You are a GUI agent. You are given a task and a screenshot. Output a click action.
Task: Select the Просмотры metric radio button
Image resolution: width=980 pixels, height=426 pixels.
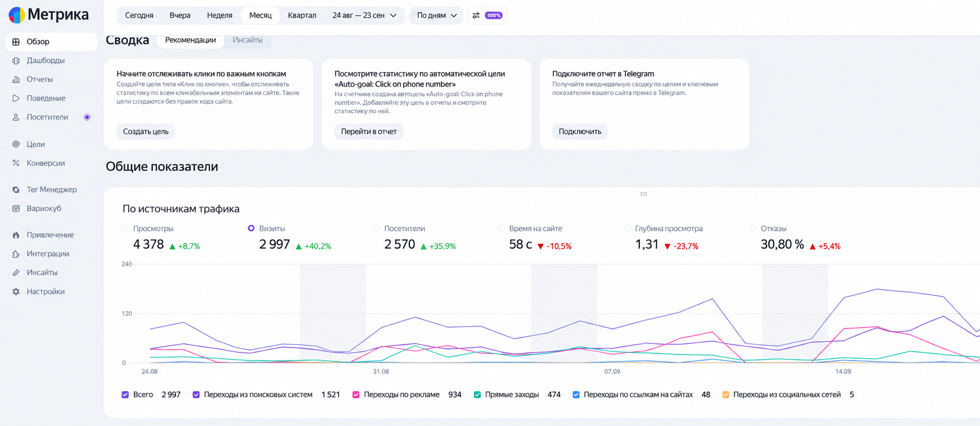pos(125,228)
